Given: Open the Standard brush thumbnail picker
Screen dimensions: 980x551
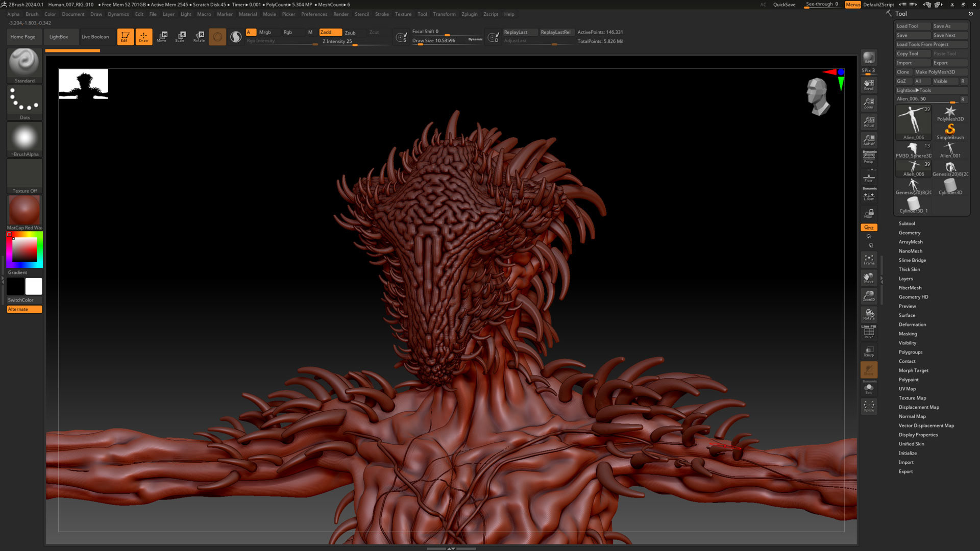Looking at the screenshot, I should (24, 63).
